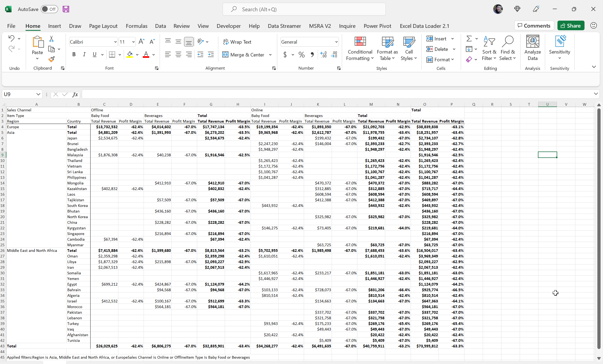Open the Power Pivot menu tab
603x364 pixels.
point(377,26)
